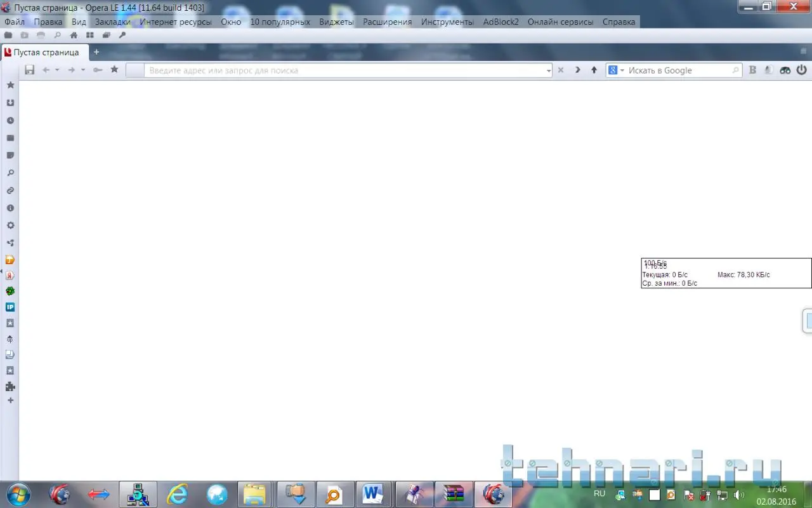
Task: Open the AdBlock2 menu
Action: [501, 22]
